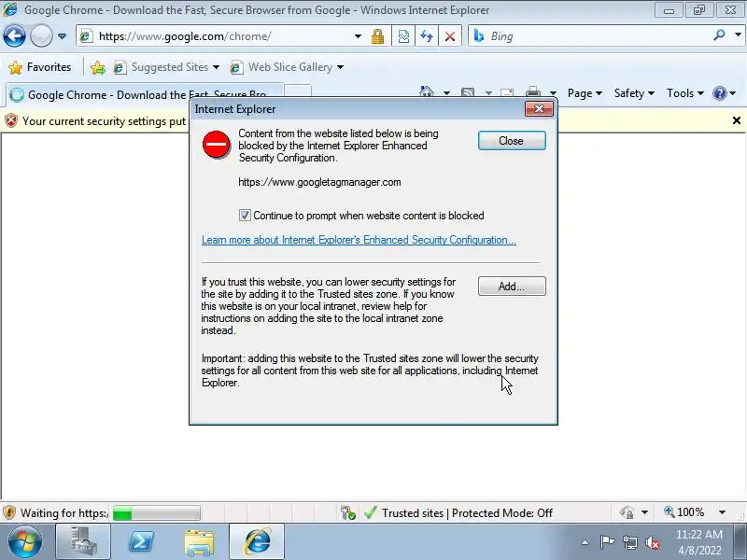
Task: Stop loading with the red X icon
Action: (450, 36)
